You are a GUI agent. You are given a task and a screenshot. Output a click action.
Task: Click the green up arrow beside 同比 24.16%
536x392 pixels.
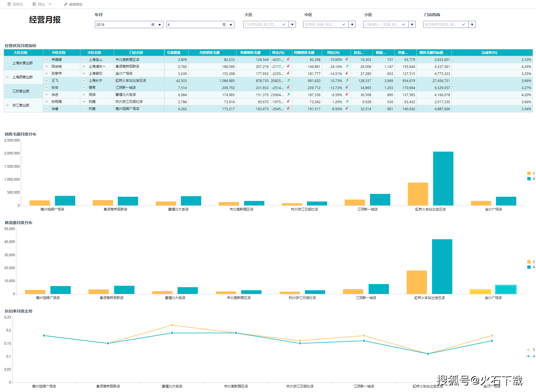pos(347,67)
